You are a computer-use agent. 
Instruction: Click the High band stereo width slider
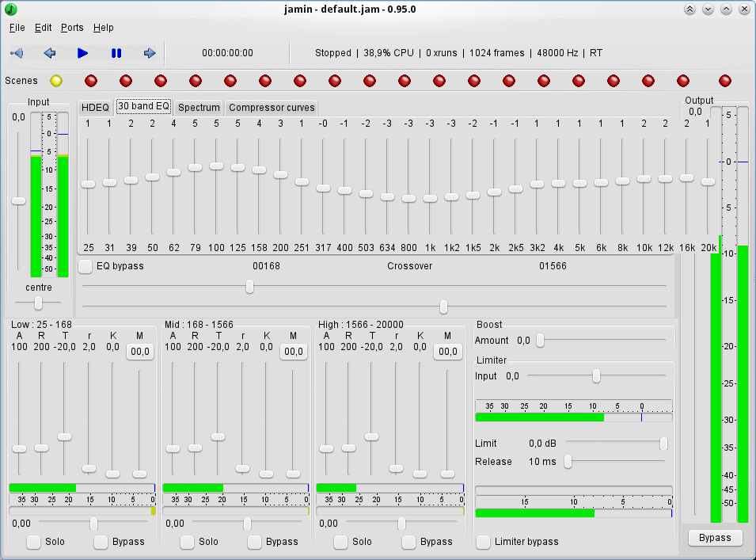[401, 524]
